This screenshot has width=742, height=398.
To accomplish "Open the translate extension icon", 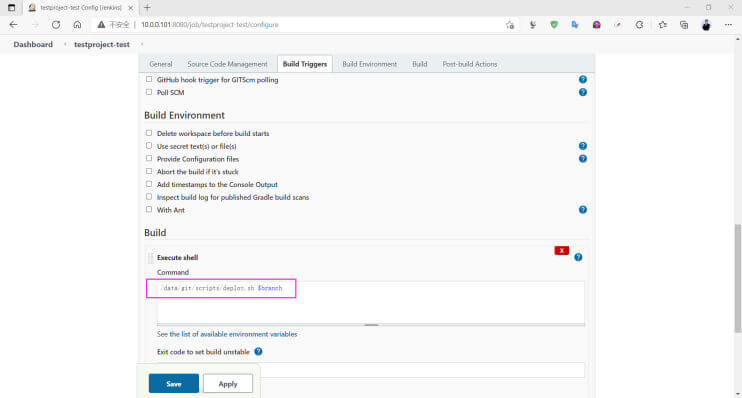I will click(x=575, y=25).
